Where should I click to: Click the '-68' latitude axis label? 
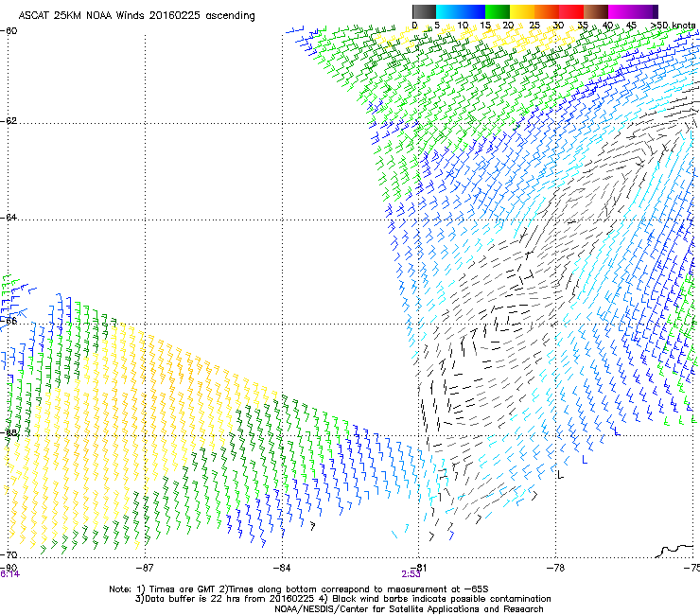tap(9, 432)
